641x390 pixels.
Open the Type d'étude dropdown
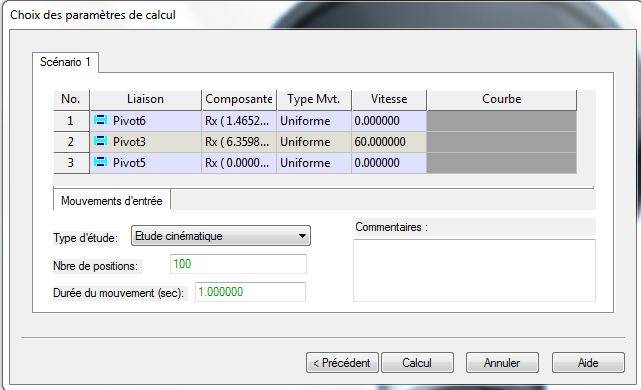pyautogui.click(x=221, y=236)
